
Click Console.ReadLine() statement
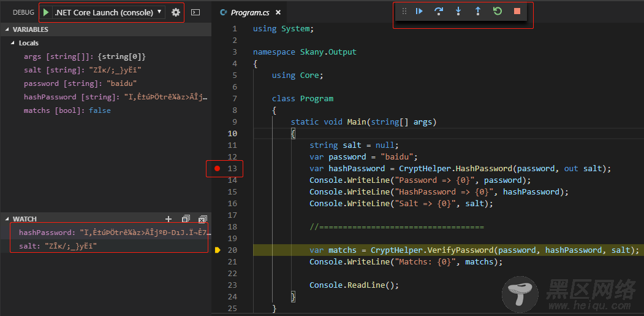coord(354,285)
